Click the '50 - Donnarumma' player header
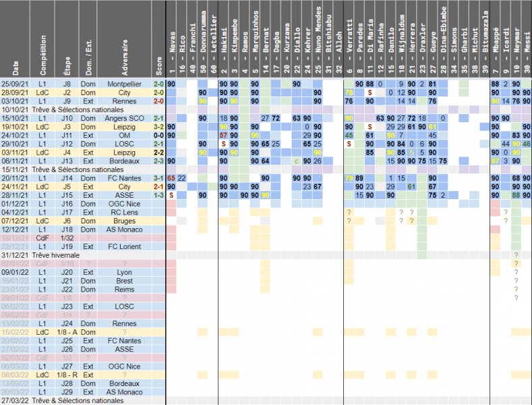The height and width of the screenshot is (405, 532). coord(203,39)
